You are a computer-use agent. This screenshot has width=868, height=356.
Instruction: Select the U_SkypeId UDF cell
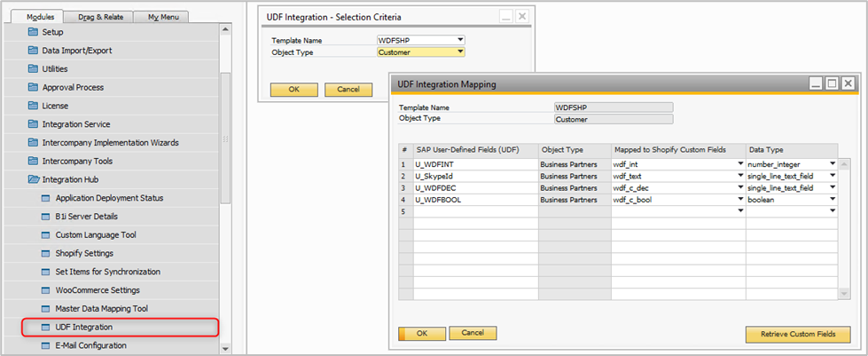[x=474, y=176]
